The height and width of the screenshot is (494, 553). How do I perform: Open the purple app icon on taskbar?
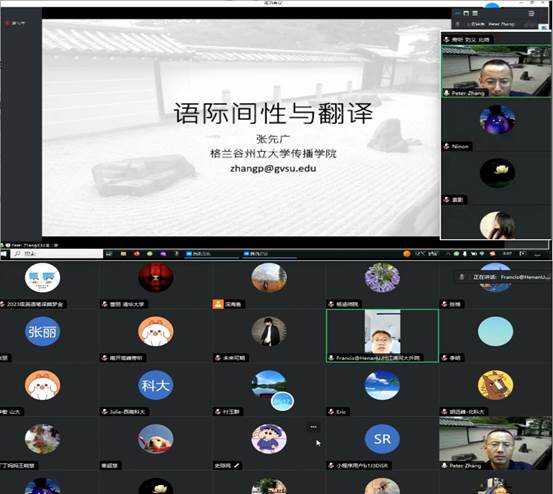coord(163,254)
